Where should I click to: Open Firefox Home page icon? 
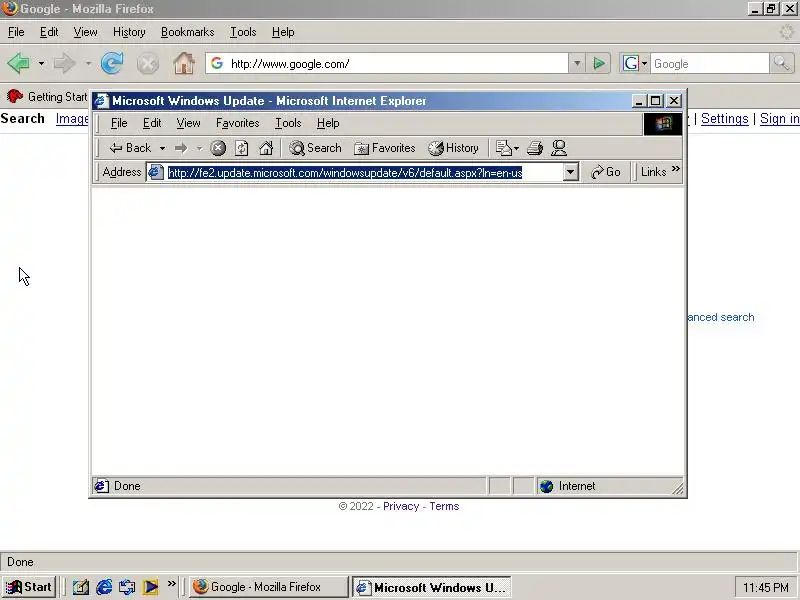click(x=184, y=64)
